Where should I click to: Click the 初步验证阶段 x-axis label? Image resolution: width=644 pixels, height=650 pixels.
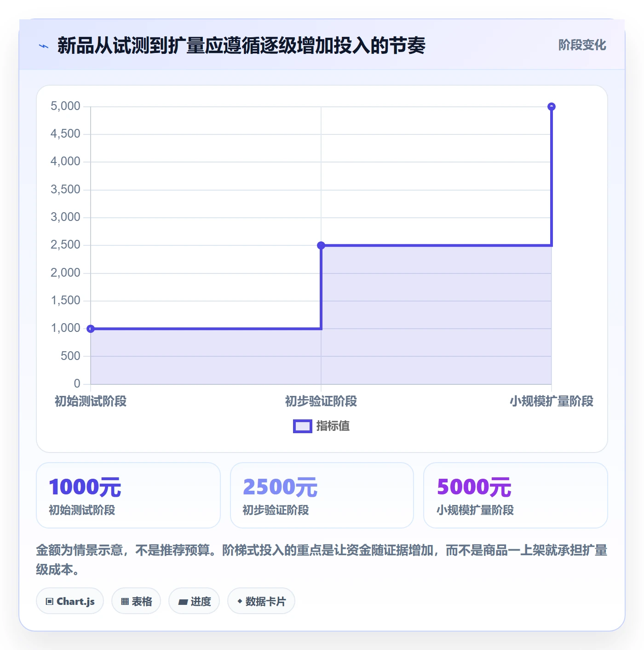click(321, 401)
